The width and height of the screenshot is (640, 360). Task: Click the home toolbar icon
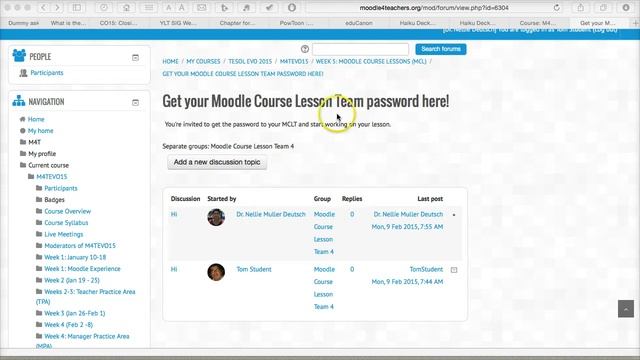[x=127, y=8]
